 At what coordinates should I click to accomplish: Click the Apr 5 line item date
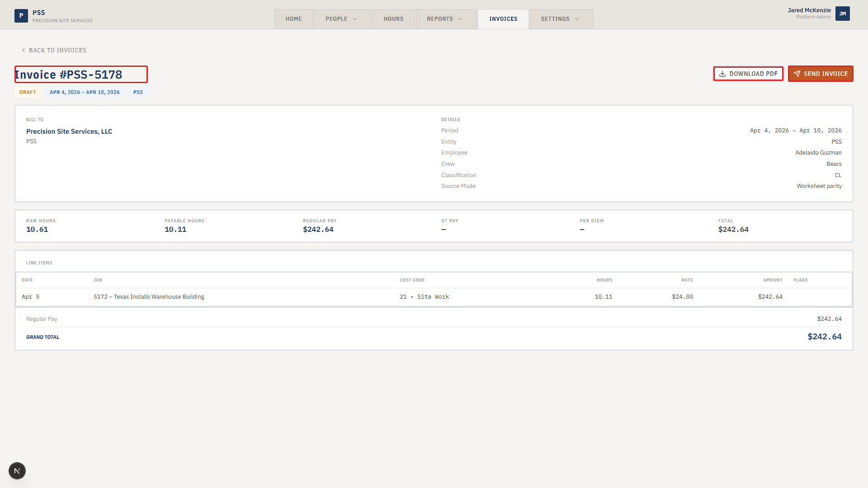(31, 297)
